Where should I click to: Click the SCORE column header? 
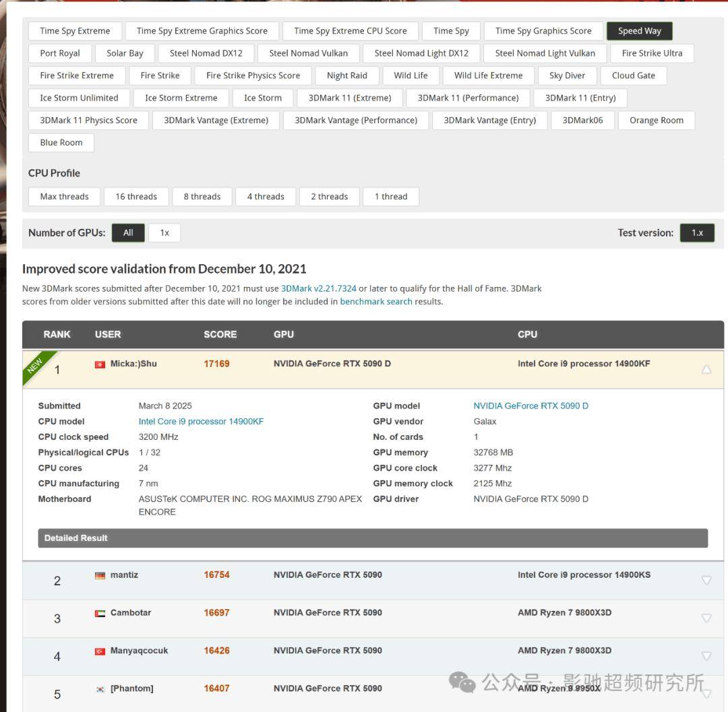pyautogui.click(x=220, y=334)
